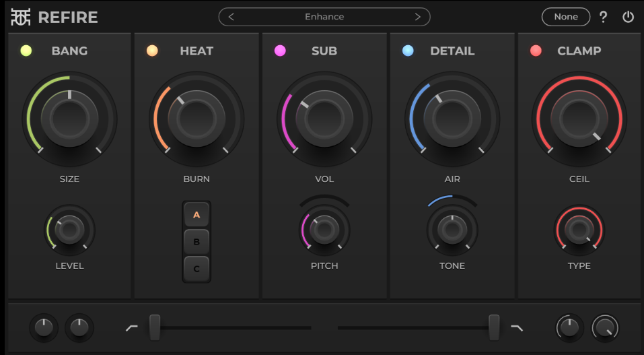The height and width of the screenshot is (355, 644).
Task: Click the SIZE label
Action: click(x=69, y=179)
